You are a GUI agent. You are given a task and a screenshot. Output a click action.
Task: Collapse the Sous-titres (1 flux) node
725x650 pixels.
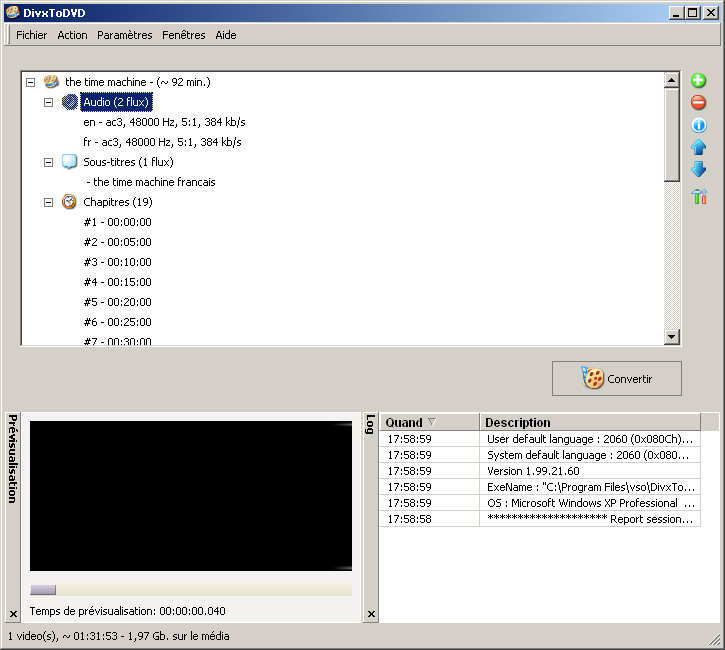[49, 162]
